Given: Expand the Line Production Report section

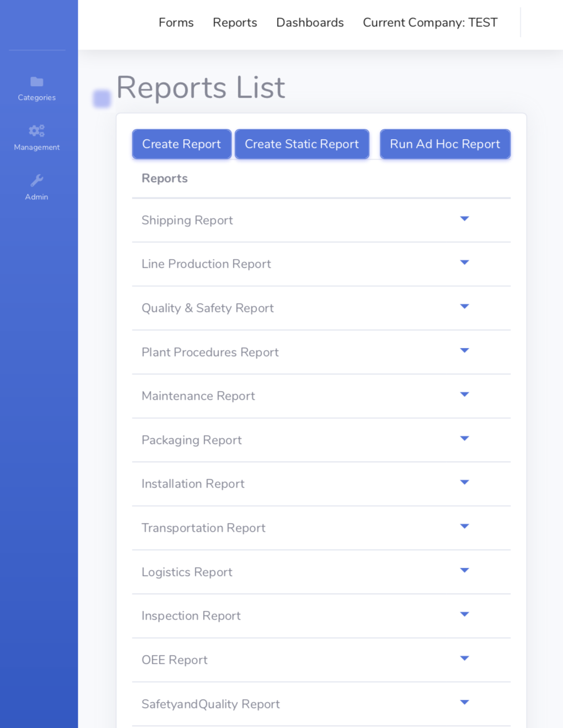Looking at the screenshot, I should [465, 263].
